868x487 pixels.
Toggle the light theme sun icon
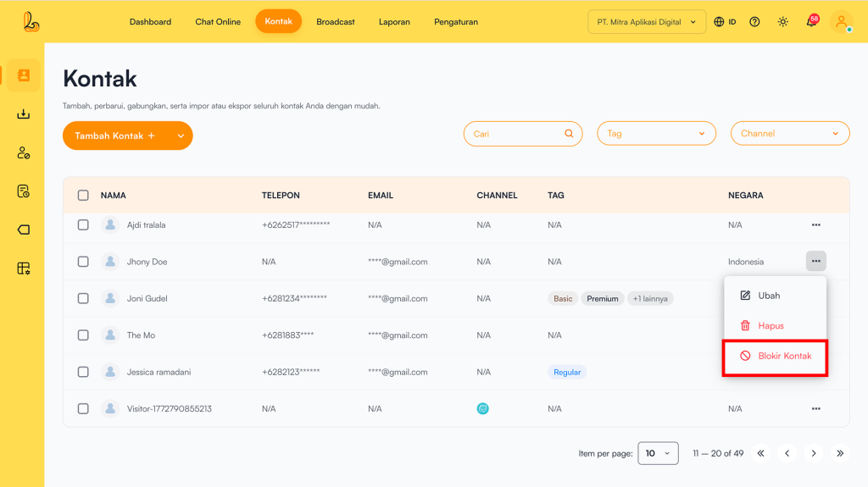782,22
